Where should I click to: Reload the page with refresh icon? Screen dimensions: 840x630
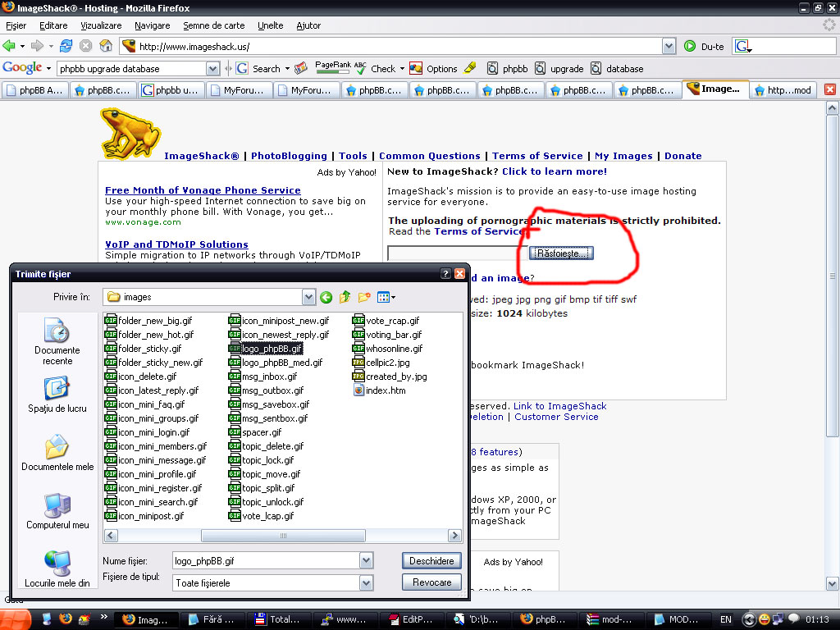click(66, 46)
